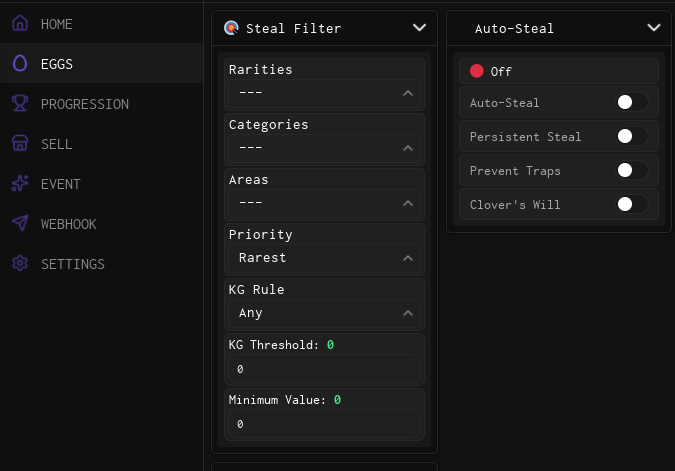Click the Home house icon
The image size is (675, 471).
tap(20, 23)
